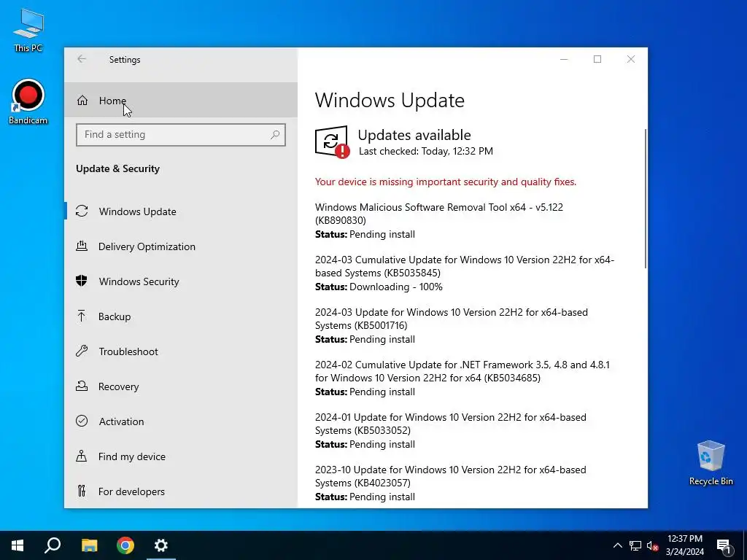This screenshot has height=560, width=747.
Task: Click the missing important security fixes warning
Action: coord(446,182)
